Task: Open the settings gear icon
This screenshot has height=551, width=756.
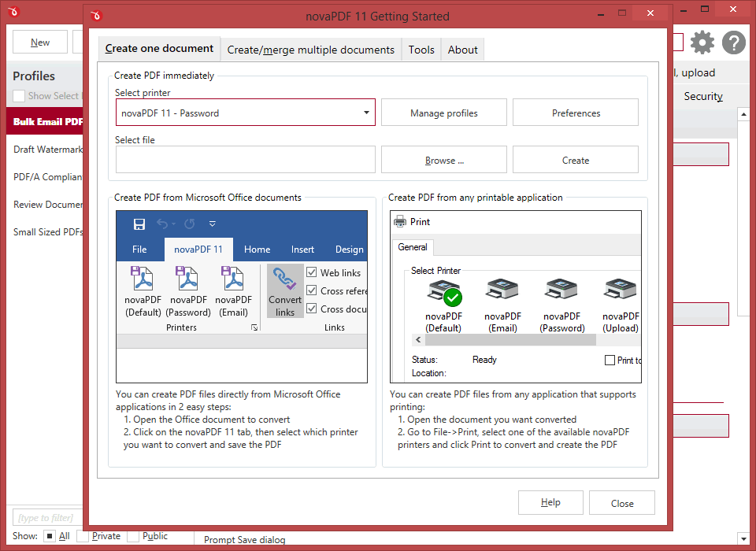Action: click(702, 43)
